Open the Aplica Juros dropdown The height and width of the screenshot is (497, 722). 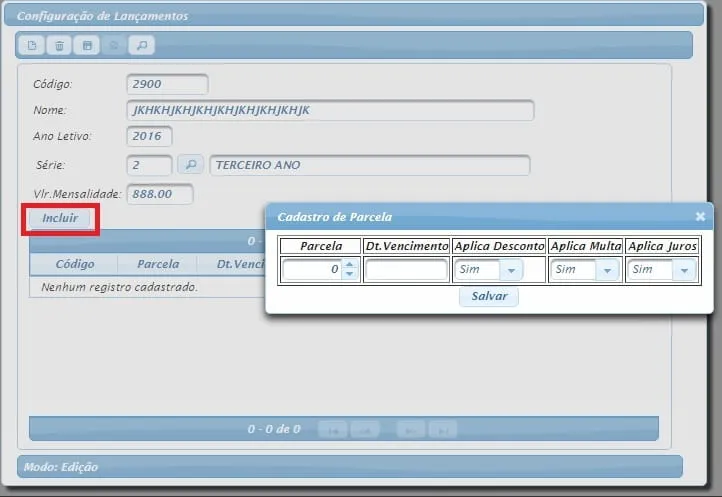coord(684,270)
